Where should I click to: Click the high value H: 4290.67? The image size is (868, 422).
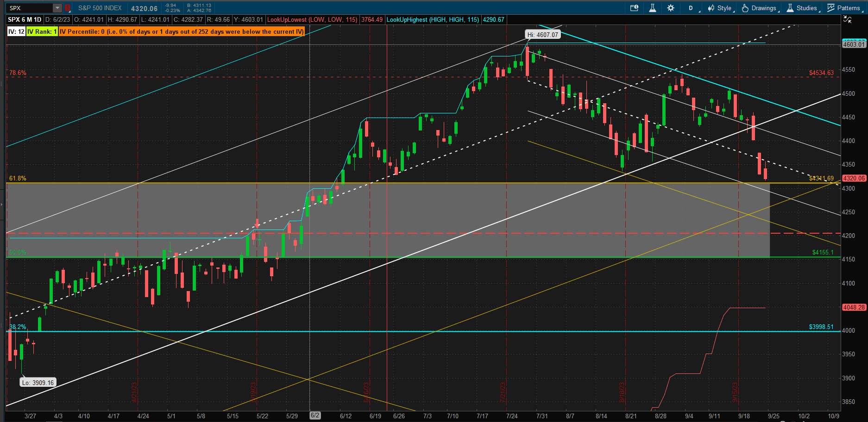click(123, 19)
